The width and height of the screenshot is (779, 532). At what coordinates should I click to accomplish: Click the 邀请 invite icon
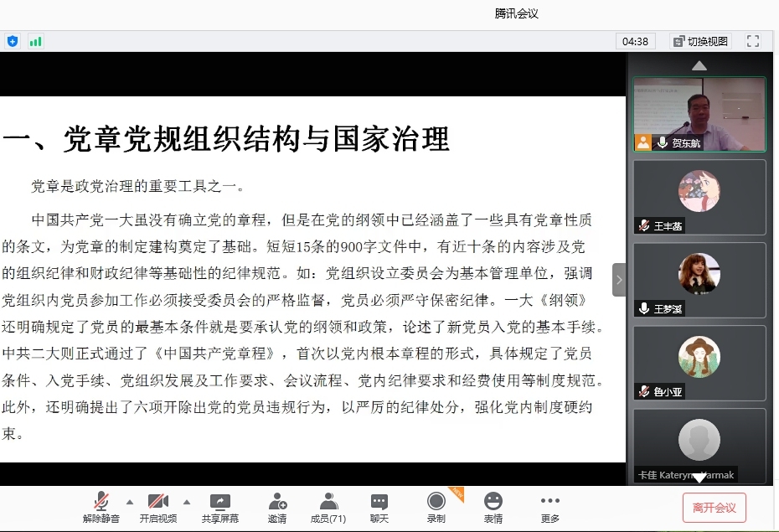pos(277,508)
